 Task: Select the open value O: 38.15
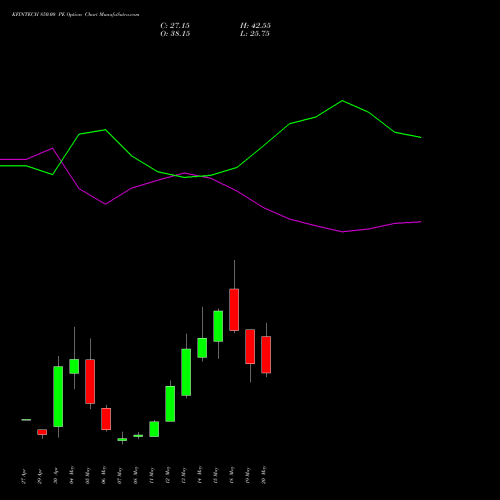coord(175,34)
